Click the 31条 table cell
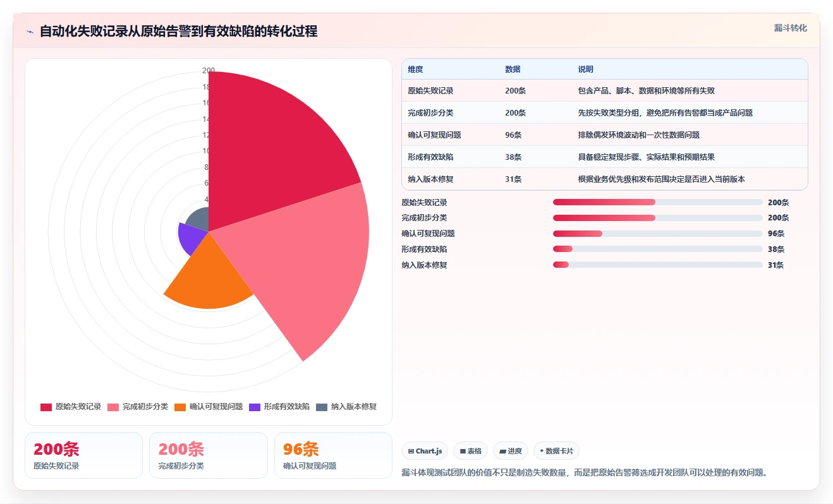This screenshot has height=504, width=833. point(513,179)
